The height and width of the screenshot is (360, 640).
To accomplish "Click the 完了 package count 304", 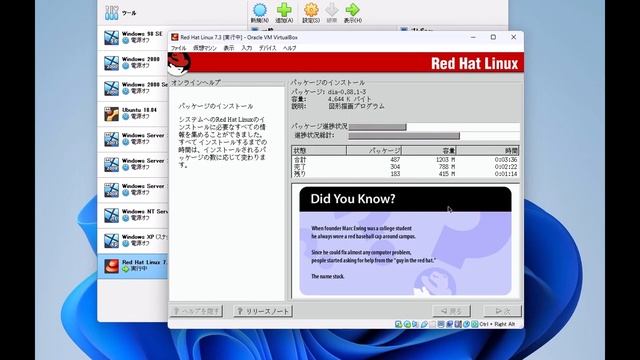I will (x=395, y=167).
